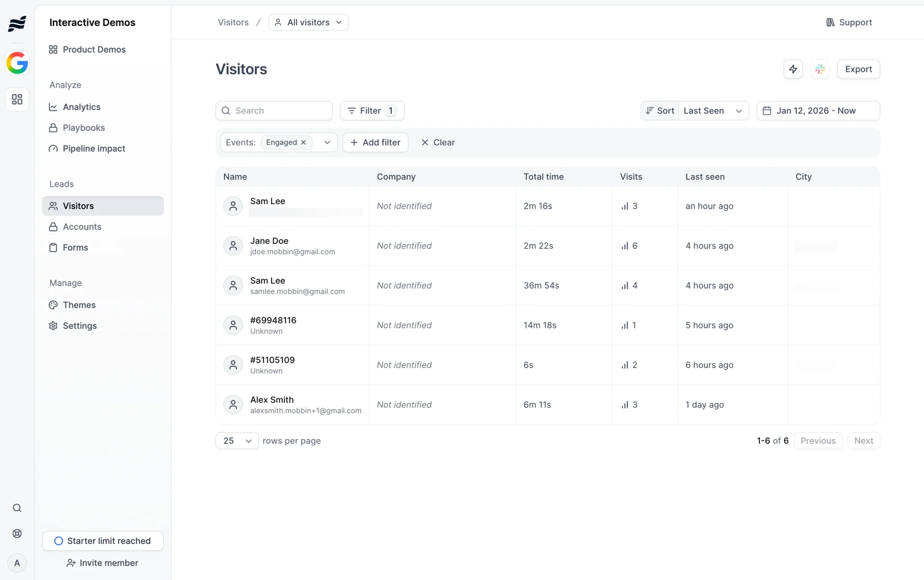Screen dimensions: 924x580
Task: Change rows per page dropdown
Action: point(237,440)
